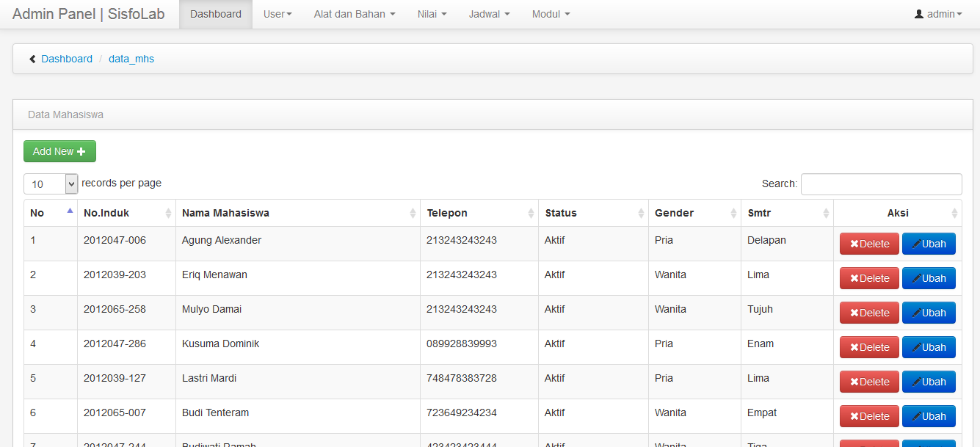Expand the User menu dropdown
Screen dimensions: 980x447
(277, 15)
